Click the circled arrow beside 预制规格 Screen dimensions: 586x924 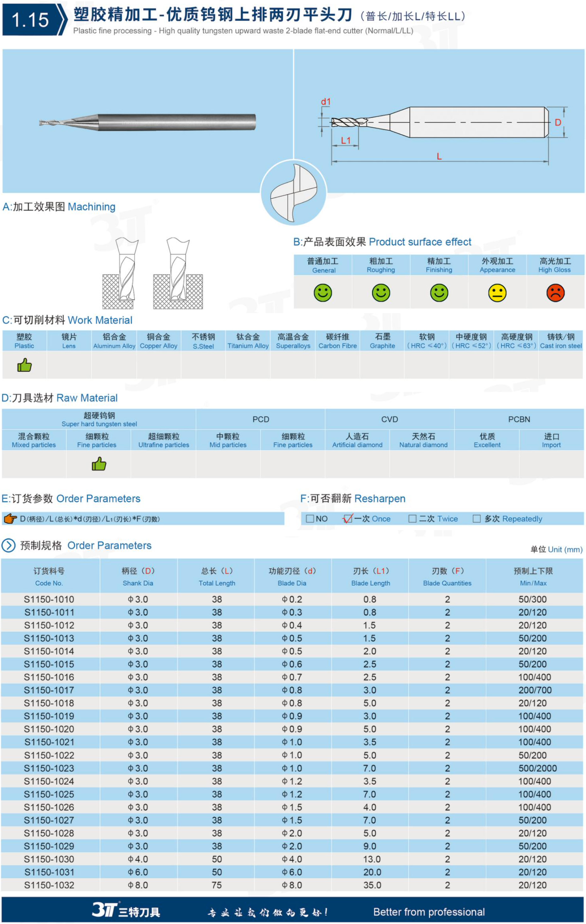[9, 545]
